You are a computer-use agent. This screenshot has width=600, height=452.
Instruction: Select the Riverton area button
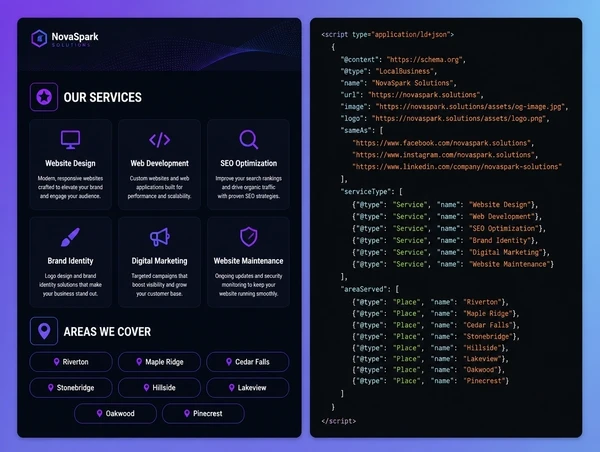click(x=71, y=362)
